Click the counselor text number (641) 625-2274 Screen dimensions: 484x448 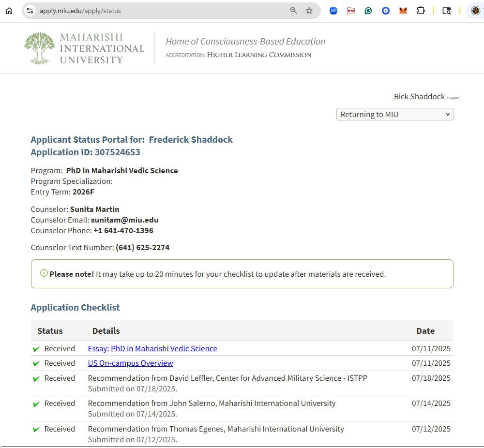pos(143,247)
